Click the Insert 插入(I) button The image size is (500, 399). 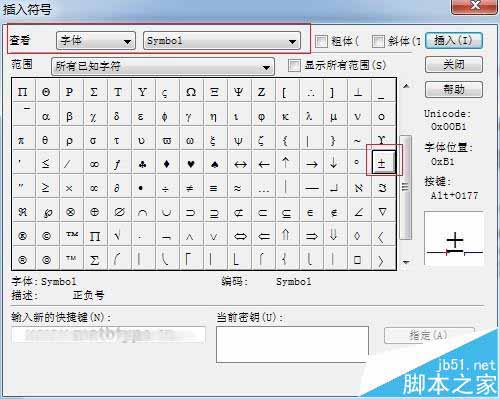(454, 41)
